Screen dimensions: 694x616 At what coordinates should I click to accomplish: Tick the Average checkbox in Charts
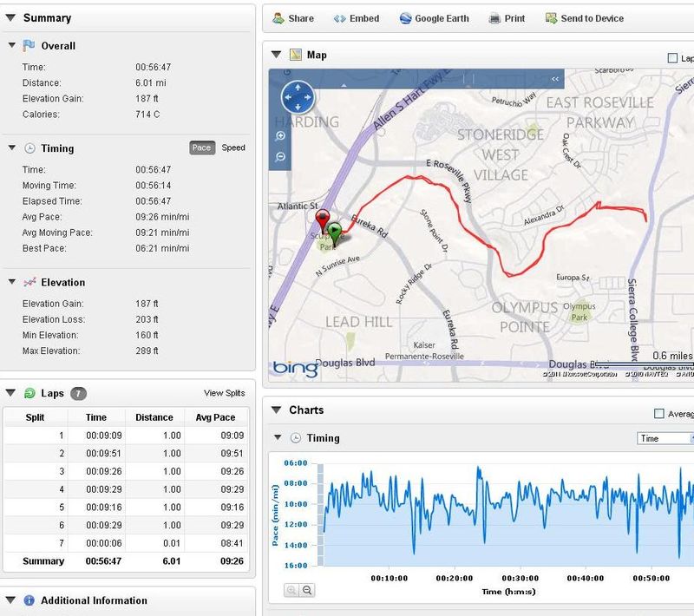(659, 414)
